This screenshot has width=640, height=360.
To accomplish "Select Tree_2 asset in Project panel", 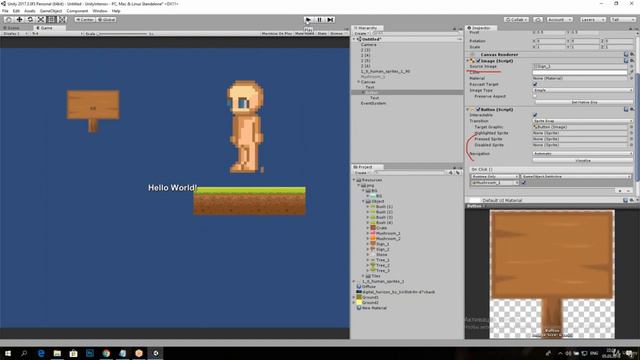I will 383,265.
